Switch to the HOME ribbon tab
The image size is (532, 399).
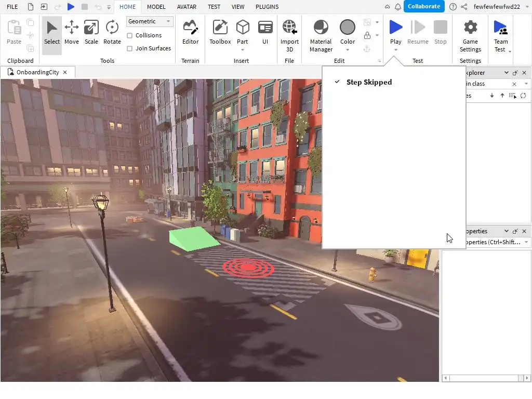click(127, 7)
